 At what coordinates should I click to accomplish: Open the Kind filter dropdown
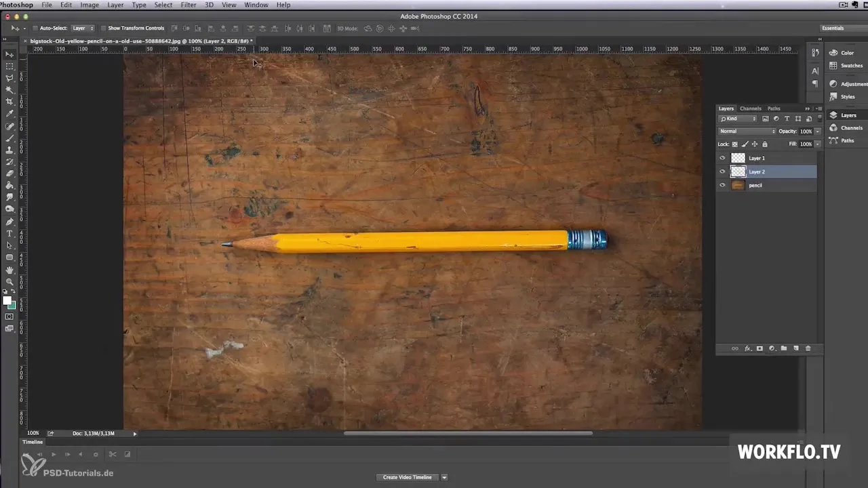point(738,119)
